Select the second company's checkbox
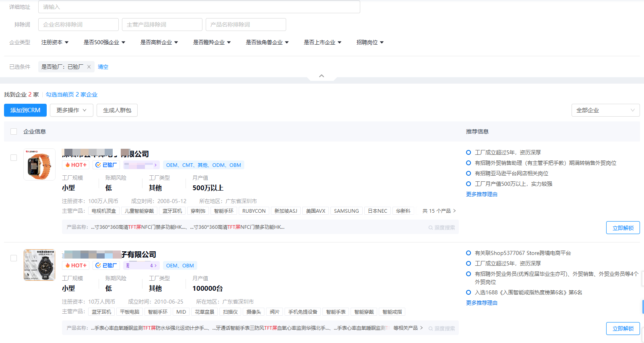This screenshot has width=644, height=343. 14,258
